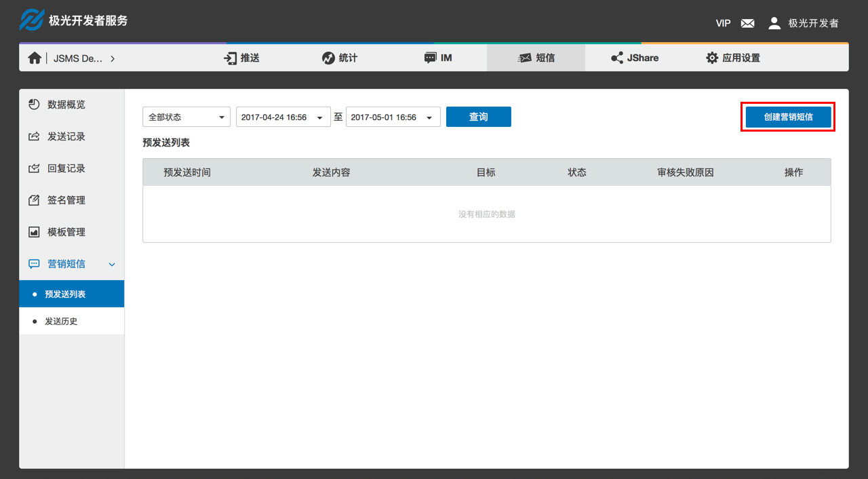
Task: Click the 回复记录 sidebar icon
Action: pos(34,168)
